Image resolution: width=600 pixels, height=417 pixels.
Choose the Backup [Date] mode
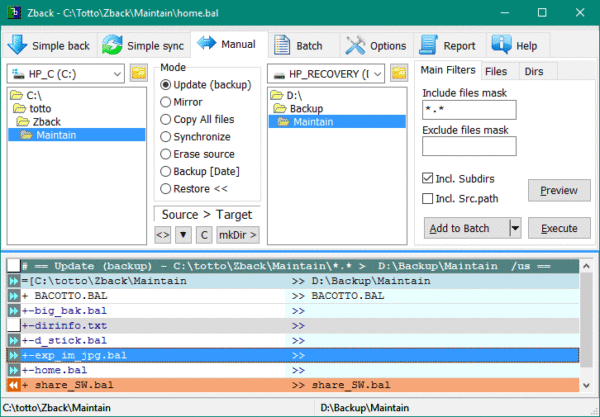[x=200, y=171]
